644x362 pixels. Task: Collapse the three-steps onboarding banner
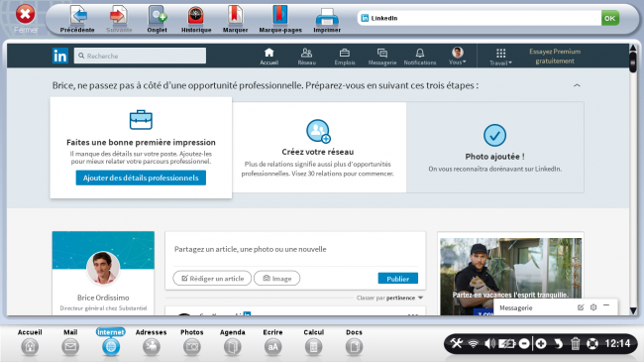point(577,85)
